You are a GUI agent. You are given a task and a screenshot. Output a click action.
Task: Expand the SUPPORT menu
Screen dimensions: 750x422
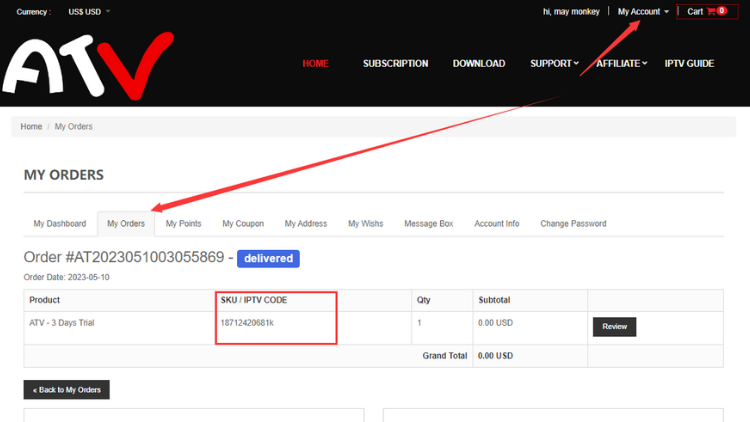coord(554,63)
